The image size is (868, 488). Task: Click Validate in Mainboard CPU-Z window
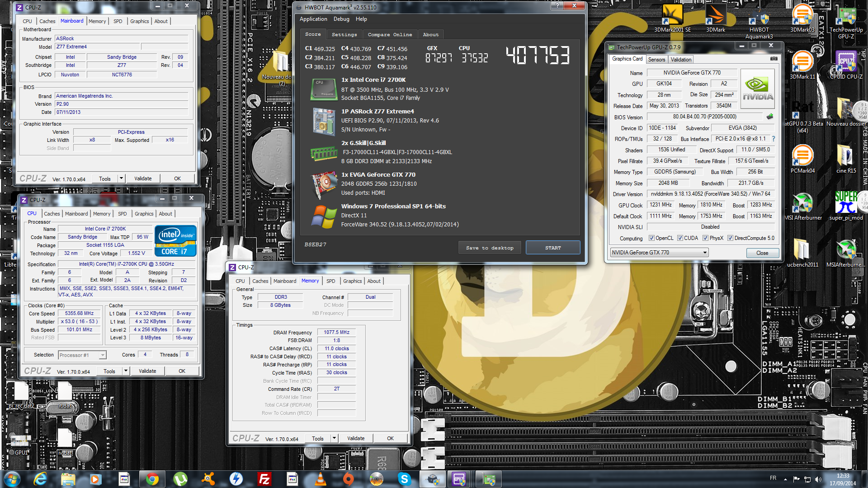(143, 178)
